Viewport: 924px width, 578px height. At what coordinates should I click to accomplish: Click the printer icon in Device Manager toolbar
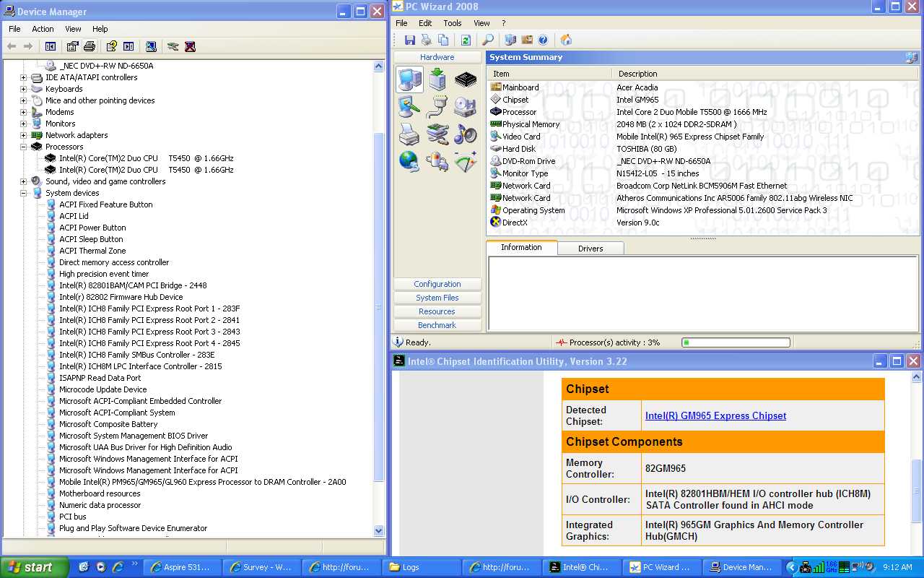pyautogui.click(x=90, y=46)
